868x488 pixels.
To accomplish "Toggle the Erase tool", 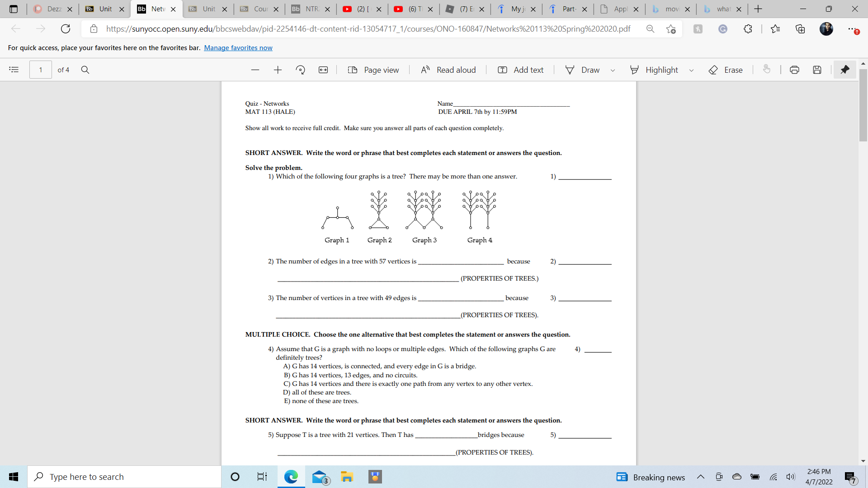I will 726,70.
